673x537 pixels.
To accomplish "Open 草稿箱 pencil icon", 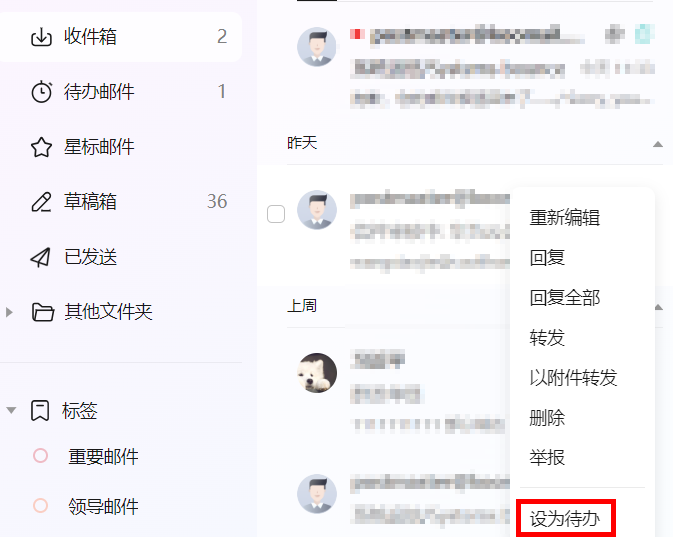I will (x=41, y=202).
